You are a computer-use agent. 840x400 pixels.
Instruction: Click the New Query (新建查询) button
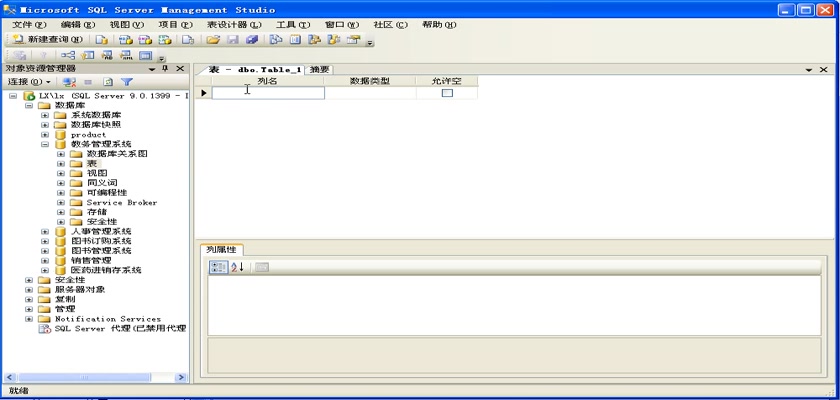click(x=48, y=40)
